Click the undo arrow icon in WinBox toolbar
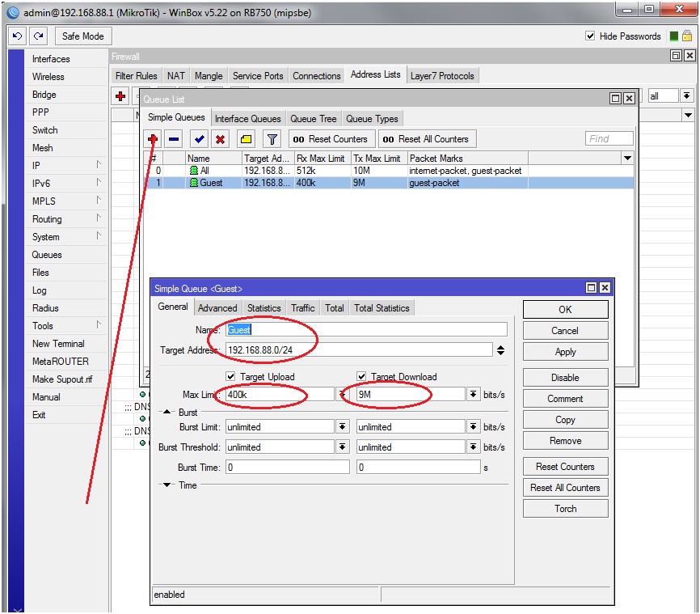700x614 pixels. (17, 36)
